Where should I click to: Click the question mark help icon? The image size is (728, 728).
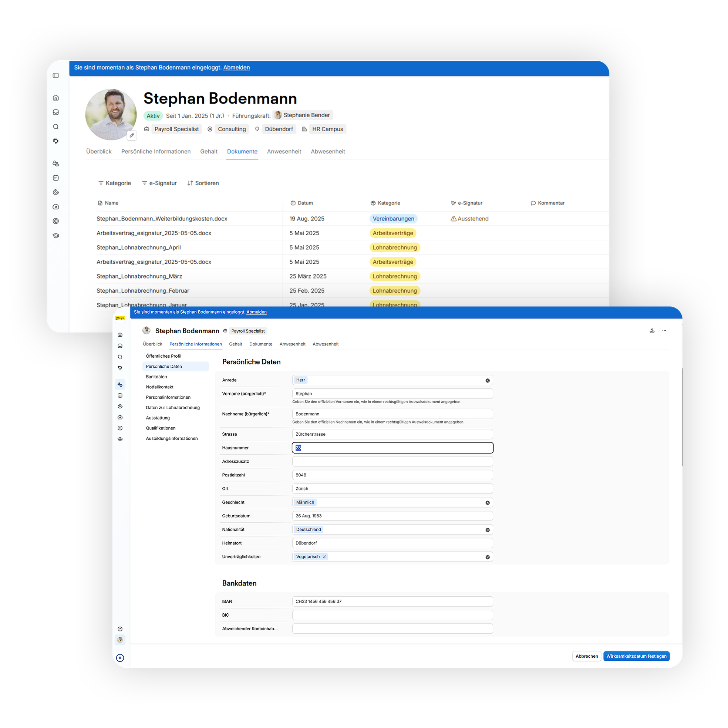click(120, 629)
